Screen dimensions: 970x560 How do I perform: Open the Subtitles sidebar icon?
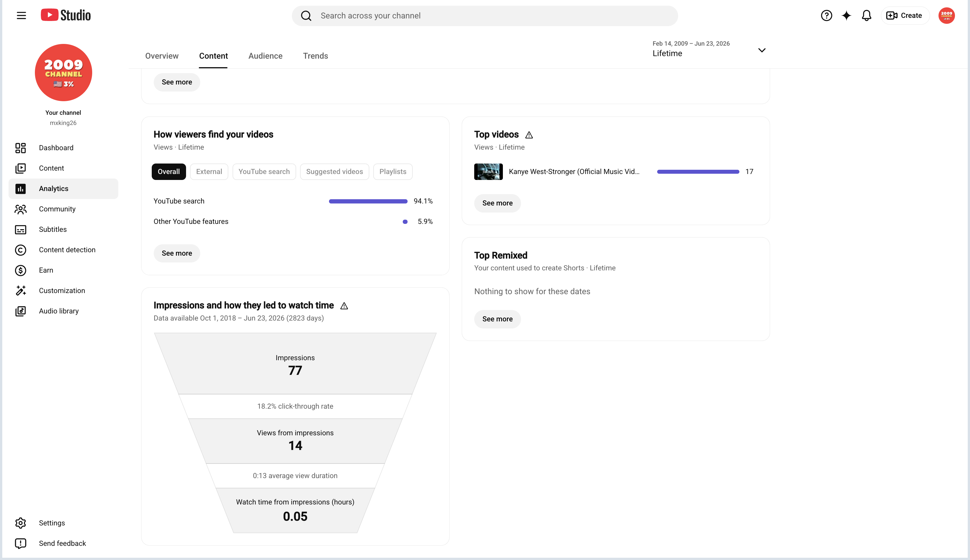[20, 229]
